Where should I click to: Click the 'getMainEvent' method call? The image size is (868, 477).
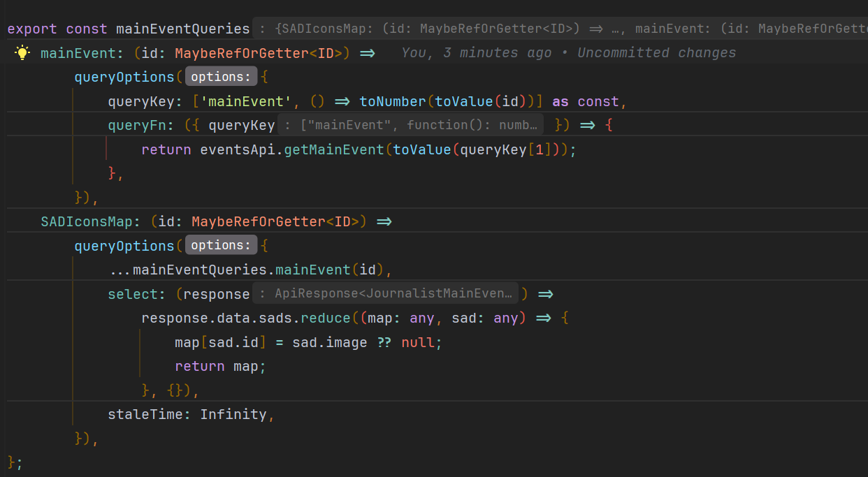point(334,149)
